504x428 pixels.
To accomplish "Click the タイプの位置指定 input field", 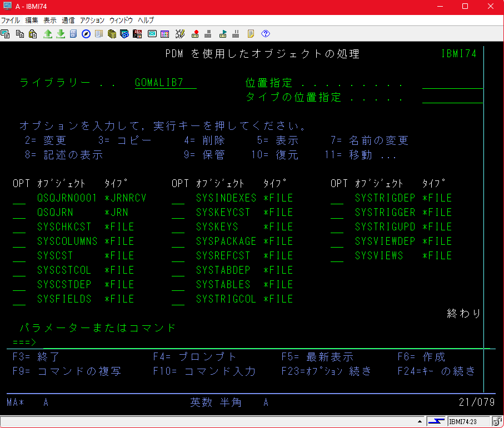I will tap(452, 98).
